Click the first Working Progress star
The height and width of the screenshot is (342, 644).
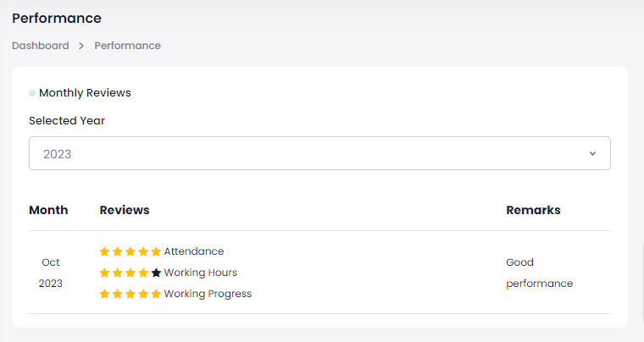tap(104, 294)
